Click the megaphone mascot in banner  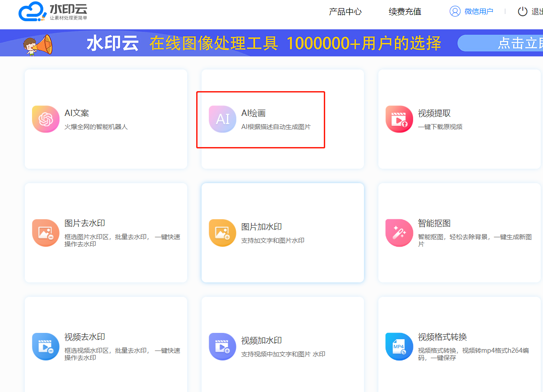[38, 45]
